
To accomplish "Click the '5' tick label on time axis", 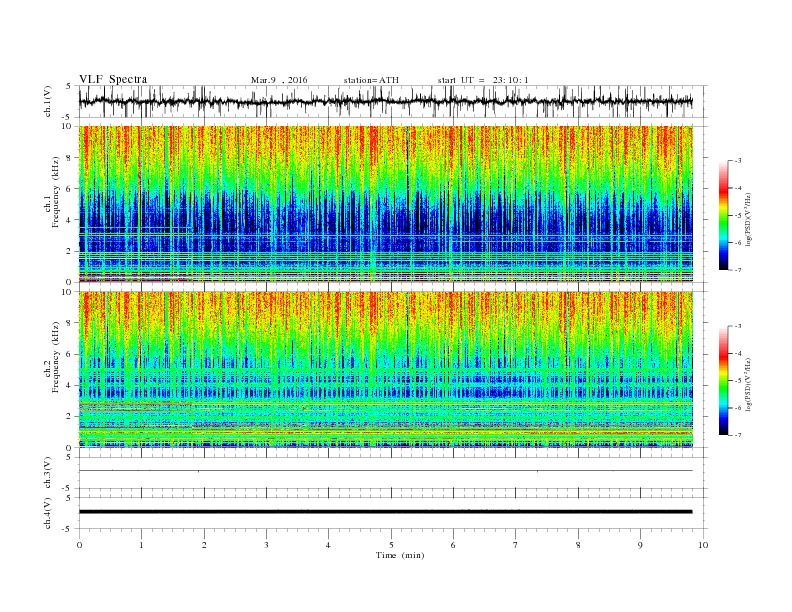I will click(391, 545).
